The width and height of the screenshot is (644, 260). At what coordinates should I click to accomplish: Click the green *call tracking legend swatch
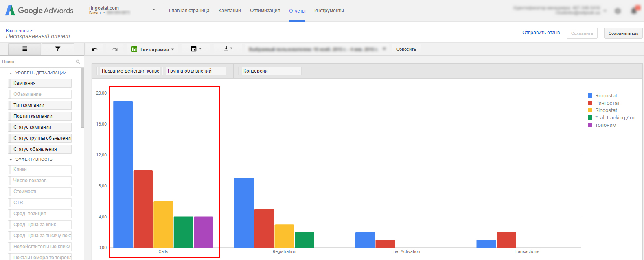[x=590, y=118]
